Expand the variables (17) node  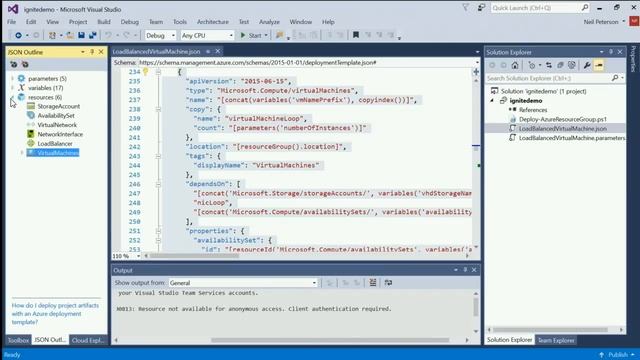coord(12,88)
